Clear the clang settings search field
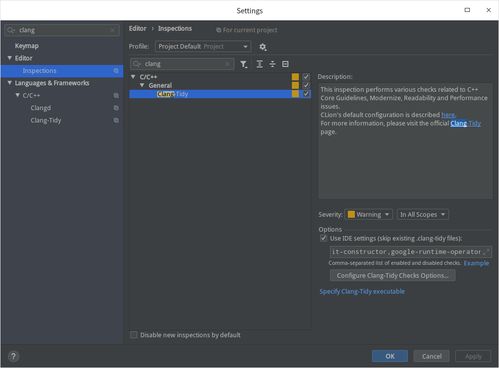 (x=112, y=30)
